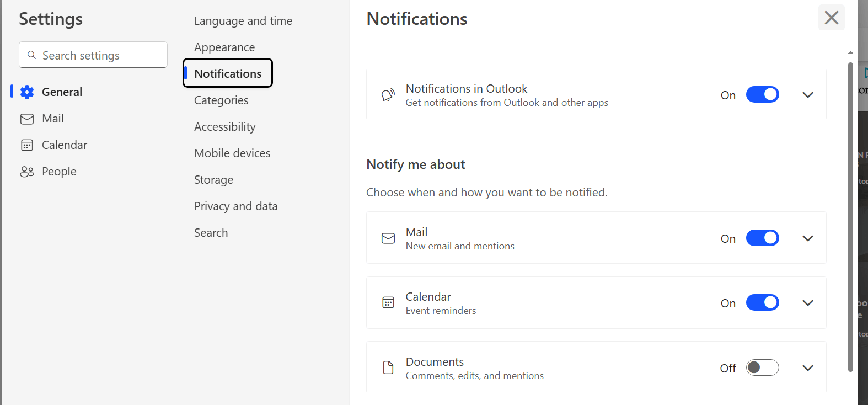Click 'Get notifications from Outlook and other apps'
868x405 pixels.
click(x=507, y=103)
